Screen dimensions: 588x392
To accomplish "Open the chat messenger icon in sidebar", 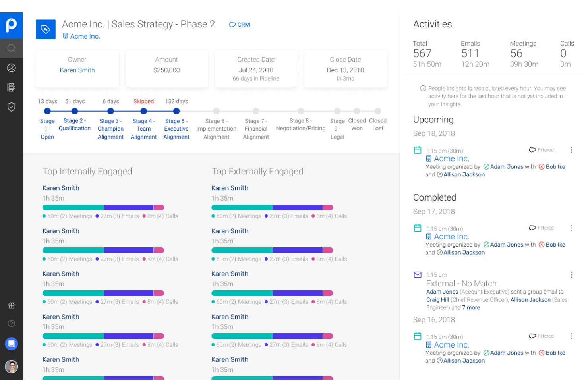I will pyautogui.click(x=11, y=344).
